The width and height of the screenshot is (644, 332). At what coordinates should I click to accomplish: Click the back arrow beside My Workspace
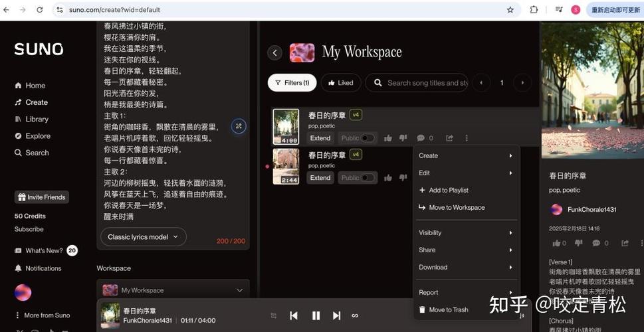274,53
